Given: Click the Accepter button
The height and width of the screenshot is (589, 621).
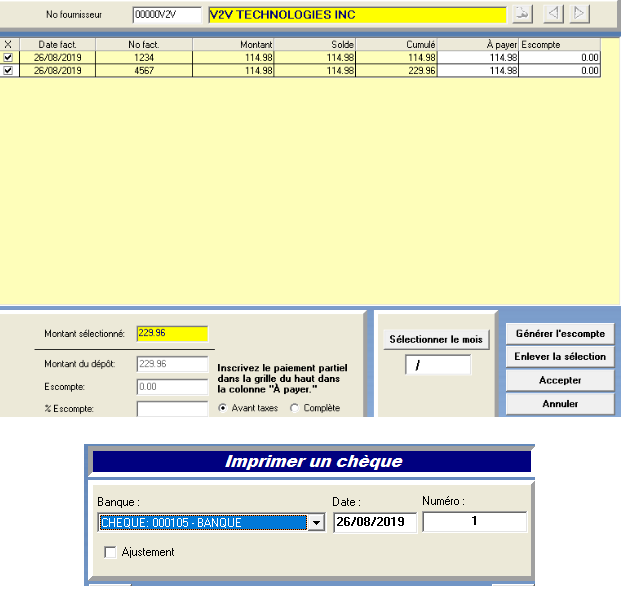Looking at the screenshot, I should click(560, 380).
